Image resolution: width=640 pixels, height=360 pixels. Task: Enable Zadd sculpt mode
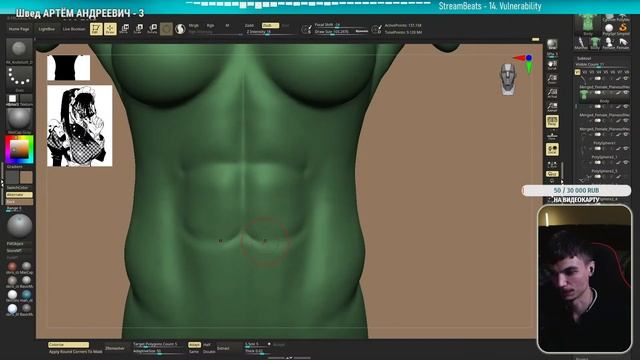[x=249, y=25]
